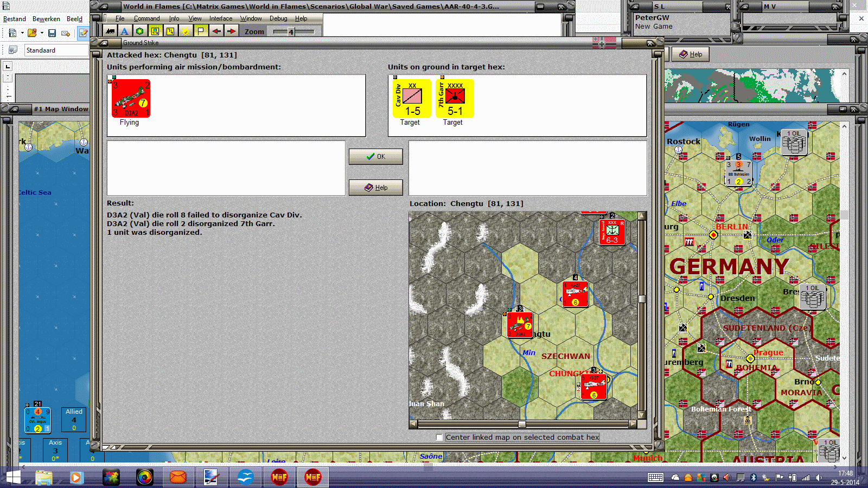
Task: Click the location map scroll-right arrow
Action: [x=633, y=424]
